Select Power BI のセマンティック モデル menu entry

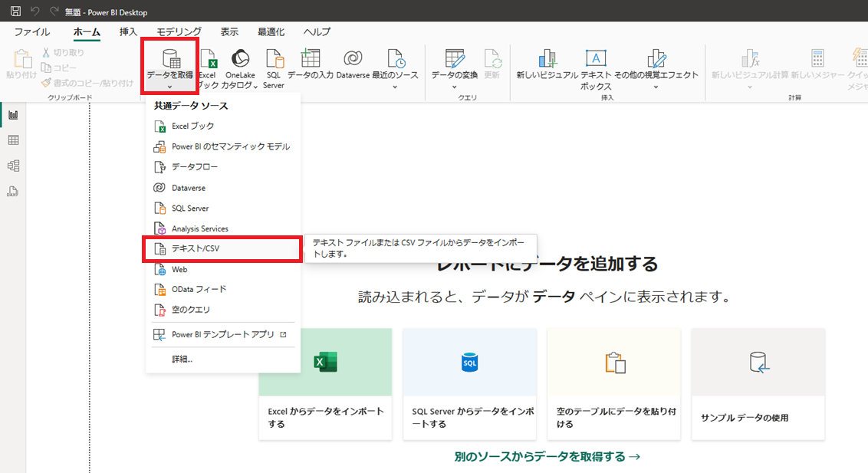(x=222, y=146)
